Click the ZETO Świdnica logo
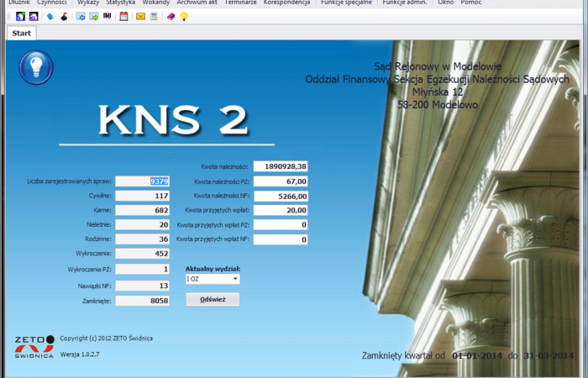The image size is (588, 378). 34,347
